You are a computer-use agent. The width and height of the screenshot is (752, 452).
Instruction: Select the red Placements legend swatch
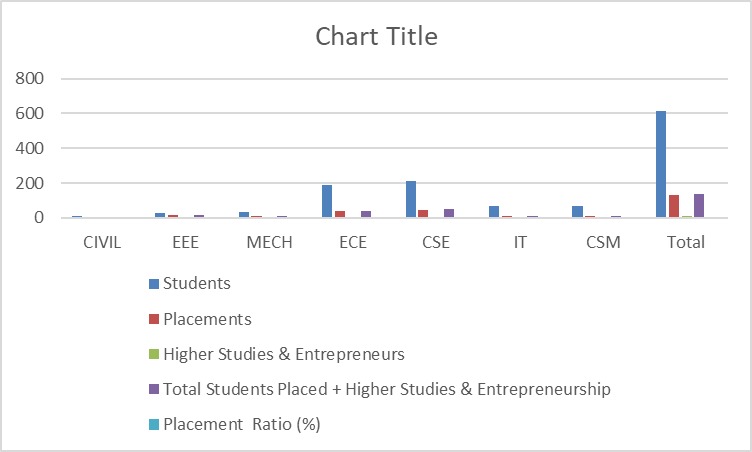pyautogui.click(x=152, y=320)
